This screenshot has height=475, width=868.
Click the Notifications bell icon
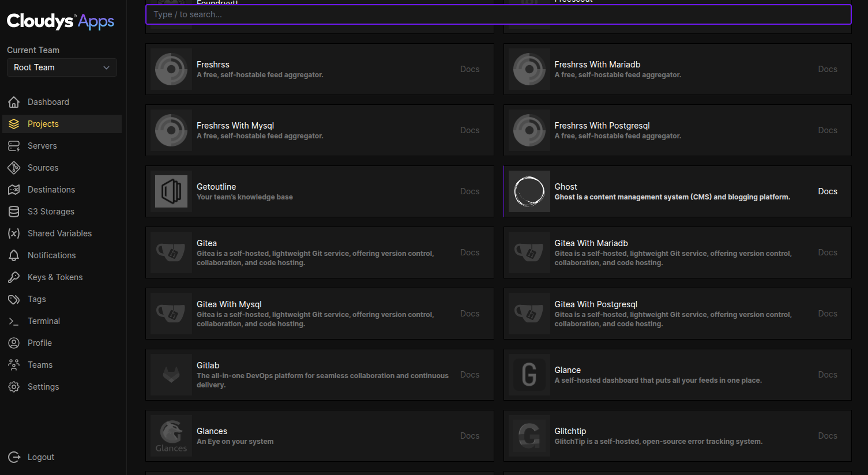[14, 255]
